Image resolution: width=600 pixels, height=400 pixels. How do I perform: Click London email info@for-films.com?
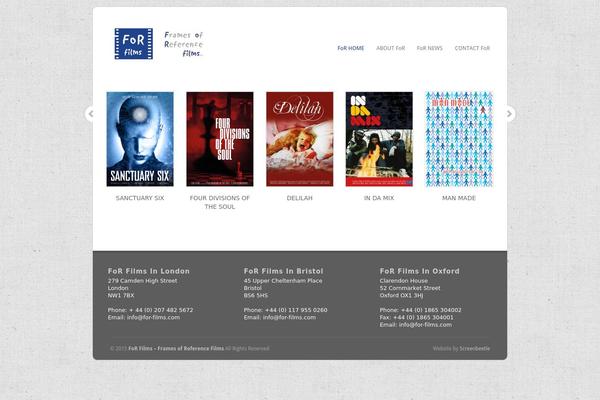click(153, 317)
